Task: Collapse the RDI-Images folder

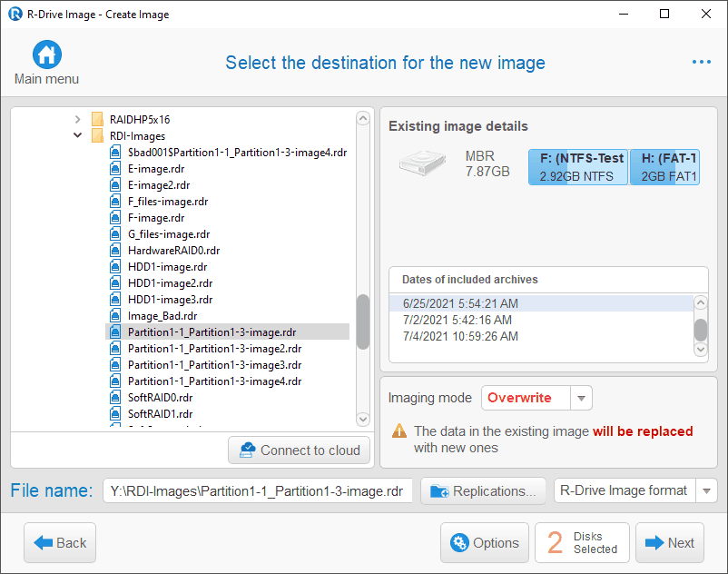Action: pyautogui.click(x=77, y=135)
